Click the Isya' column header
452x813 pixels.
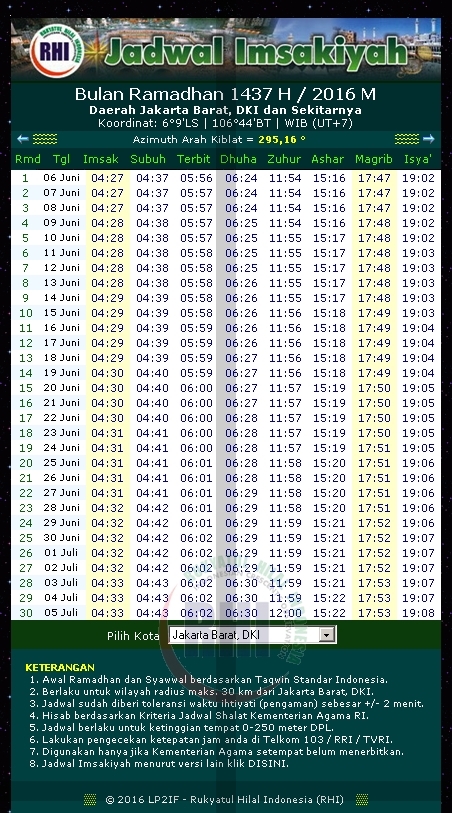[x=418, y=159]
